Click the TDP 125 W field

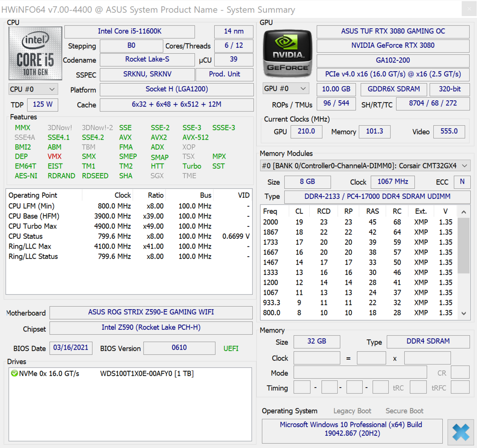pos(43,105)
